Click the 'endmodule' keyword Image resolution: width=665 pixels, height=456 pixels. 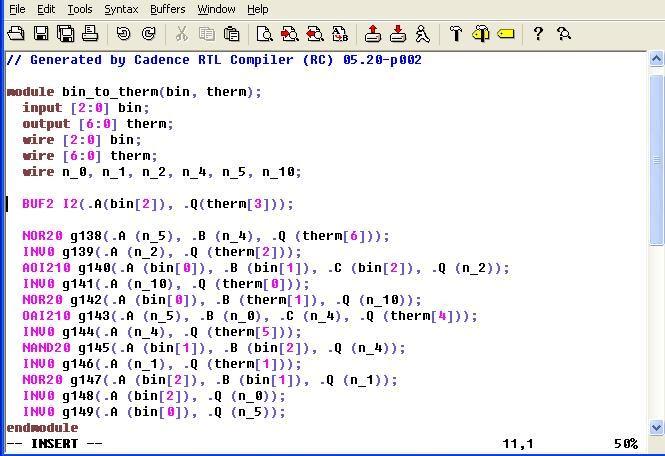tap(42, 428)
